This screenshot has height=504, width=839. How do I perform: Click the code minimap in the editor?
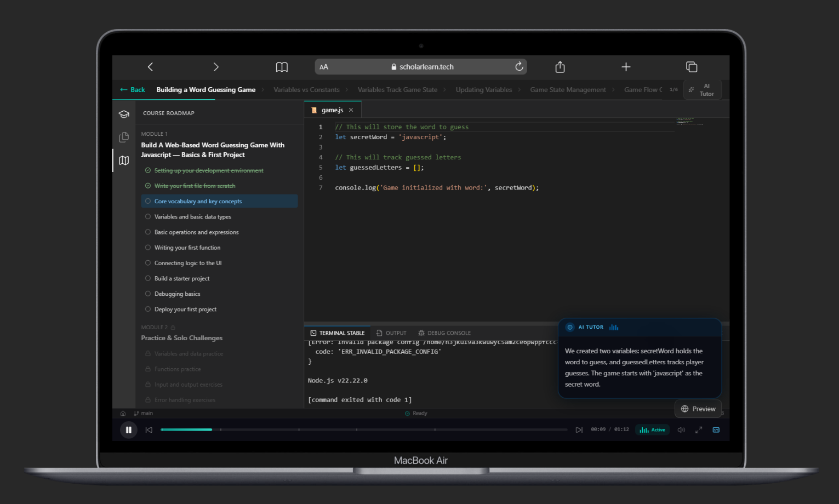[x=689, y=121]
